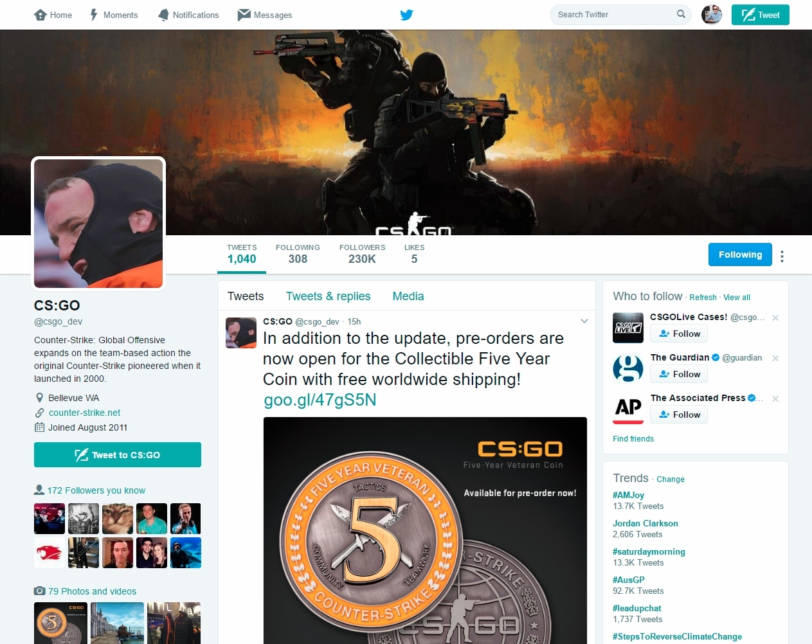Open the Tweets & replies tab
This screenshot has height=644, width=812.
[328, 296]
